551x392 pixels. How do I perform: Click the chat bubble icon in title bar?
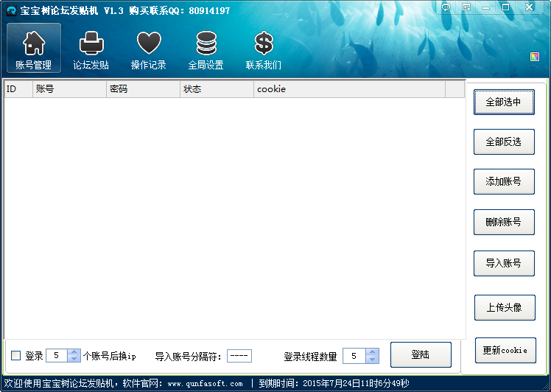click(x=446, y=7)
